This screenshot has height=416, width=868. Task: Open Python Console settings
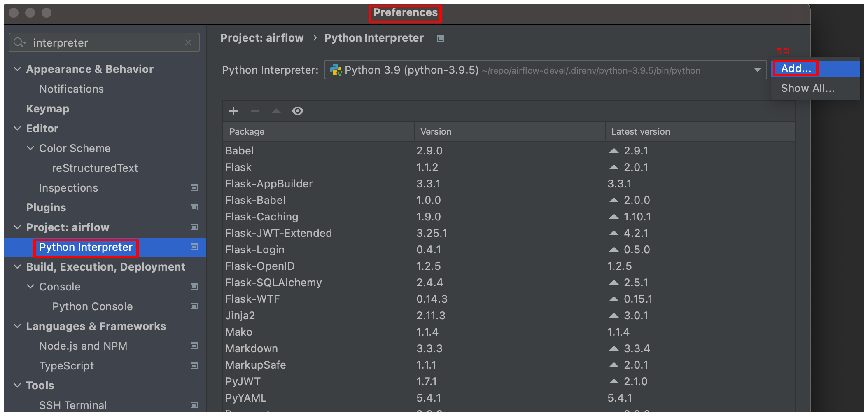click(93, 306)
